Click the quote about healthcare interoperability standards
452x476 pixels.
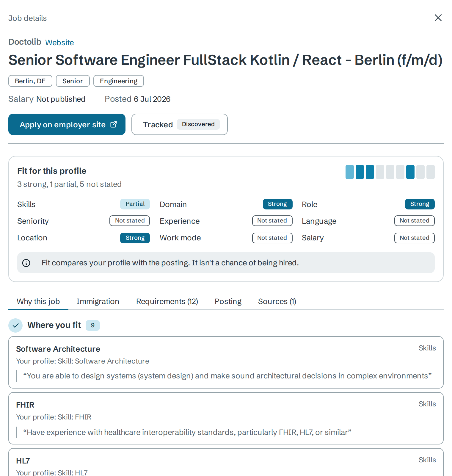pyautogui.click(x=187, y=432)
